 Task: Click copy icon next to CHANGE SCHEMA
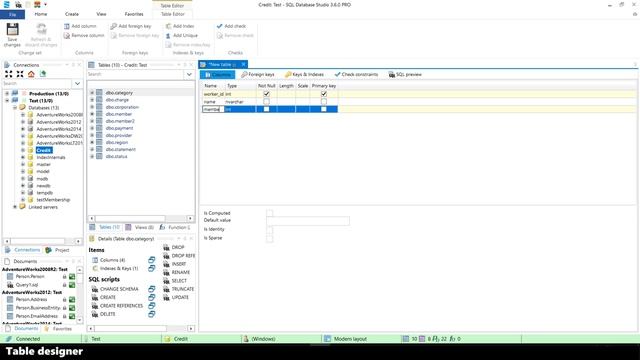tap(151, 289)
